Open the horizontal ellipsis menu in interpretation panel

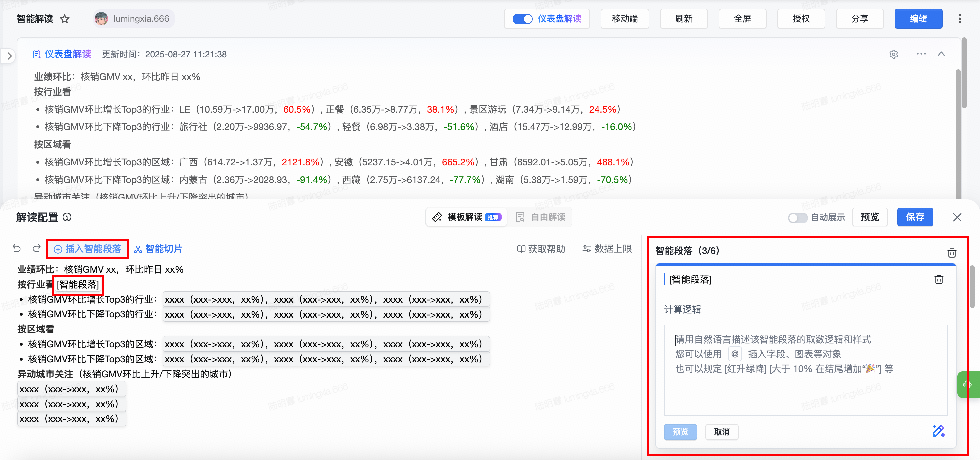(x=921, y=54)
